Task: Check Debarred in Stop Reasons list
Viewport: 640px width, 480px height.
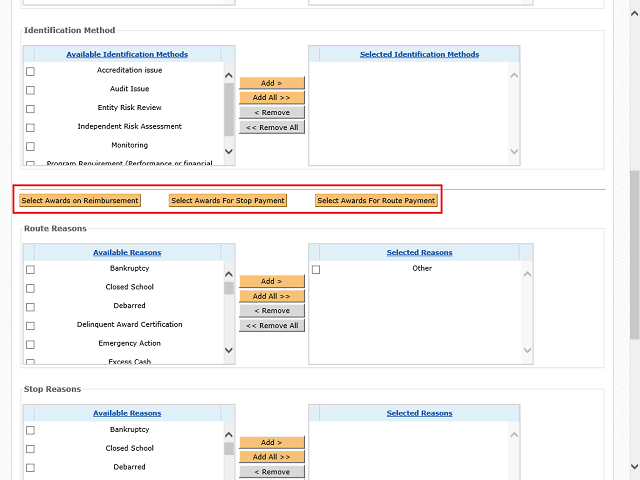Action: tap(30, 468)
